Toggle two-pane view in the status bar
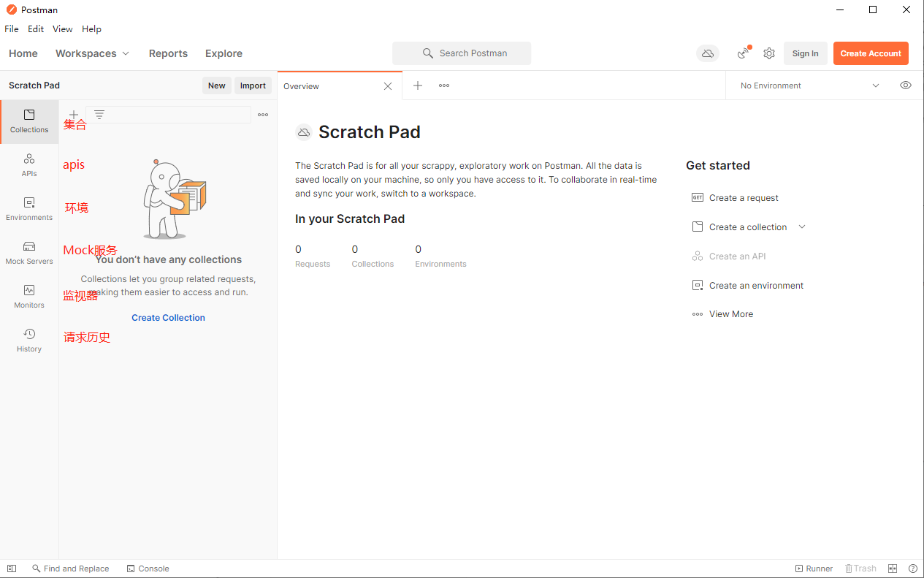The image size is (924, 578). 893,569
